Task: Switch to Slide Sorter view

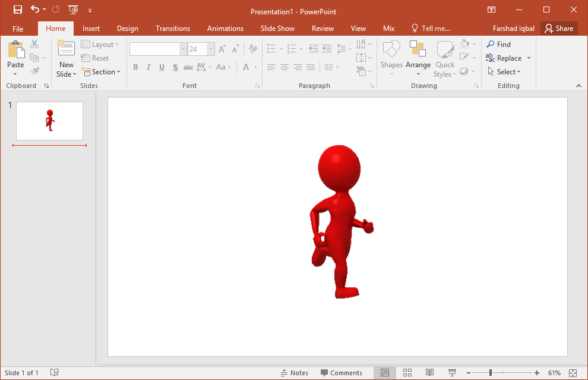Action: tap(407, 373)
